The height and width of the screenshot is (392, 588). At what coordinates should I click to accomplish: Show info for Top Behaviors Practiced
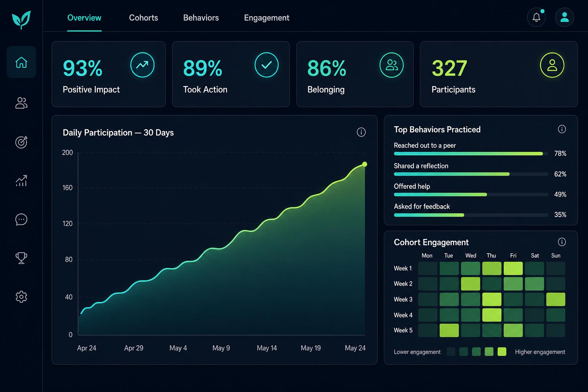[562, 129]
